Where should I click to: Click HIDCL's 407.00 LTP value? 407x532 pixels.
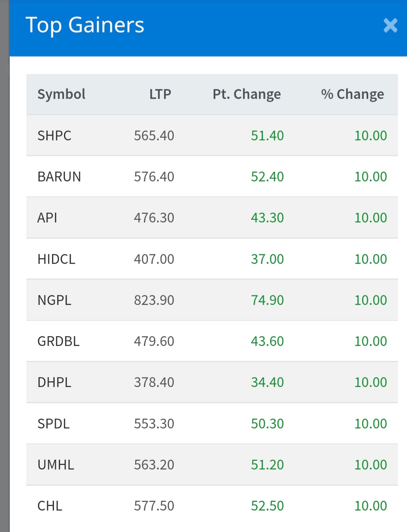point(154,259)
